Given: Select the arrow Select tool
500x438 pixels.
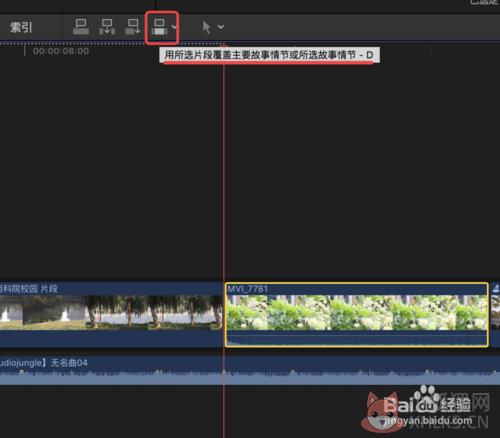Looking at the screenshot, I should pyautogui.click(x=207, y=27).
